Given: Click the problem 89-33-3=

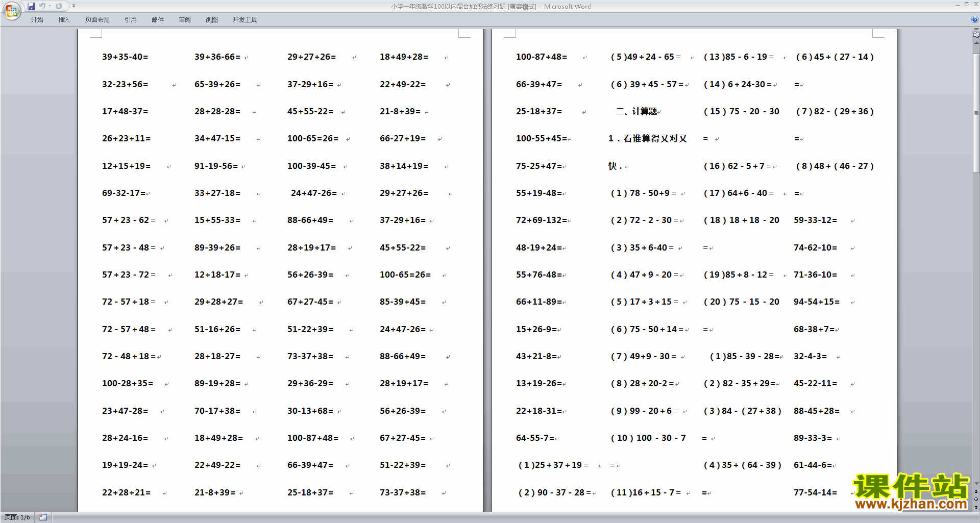Looking at the screenshot, I should coord(813,438).
